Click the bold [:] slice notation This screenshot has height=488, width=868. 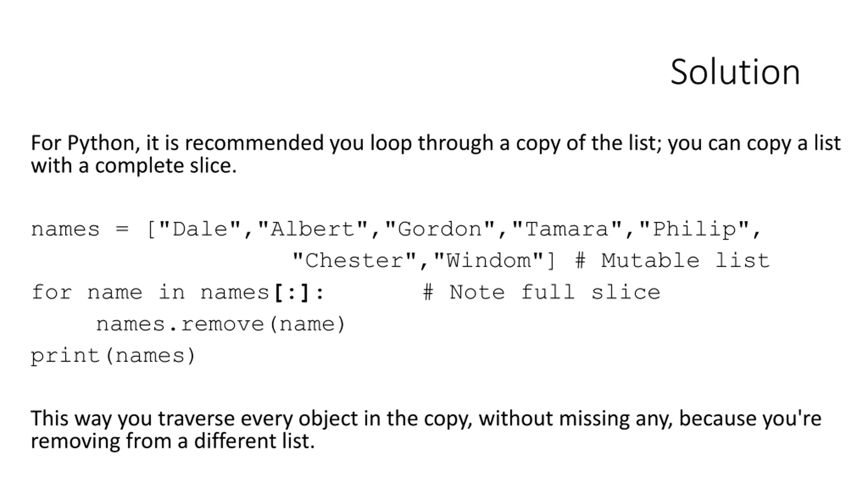click(x=292, y=293)
